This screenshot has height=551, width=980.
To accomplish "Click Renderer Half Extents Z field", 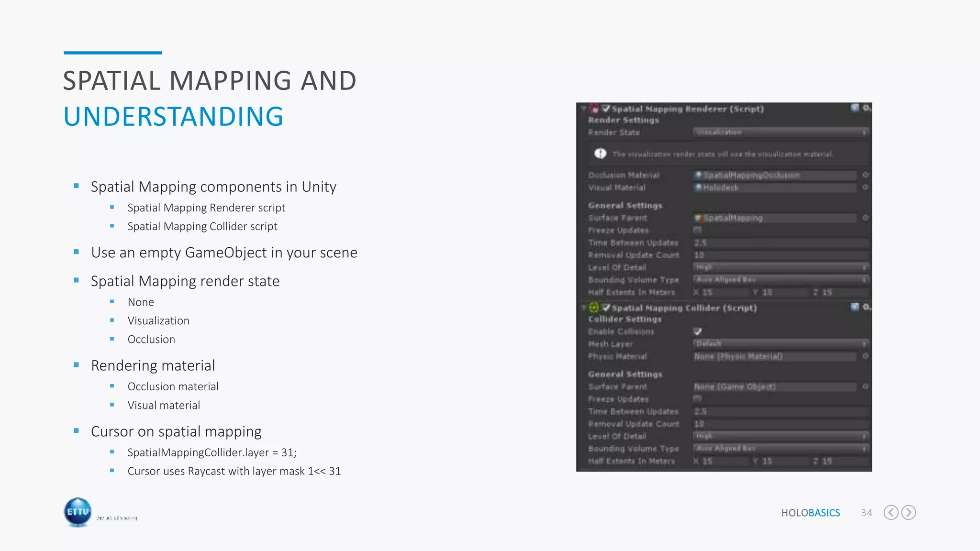I will (845, 292).
